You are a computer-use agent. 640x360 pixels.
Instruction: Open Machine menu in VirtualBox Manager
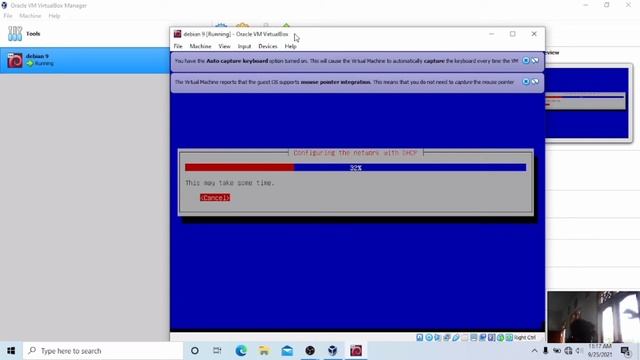coord(30,16)
